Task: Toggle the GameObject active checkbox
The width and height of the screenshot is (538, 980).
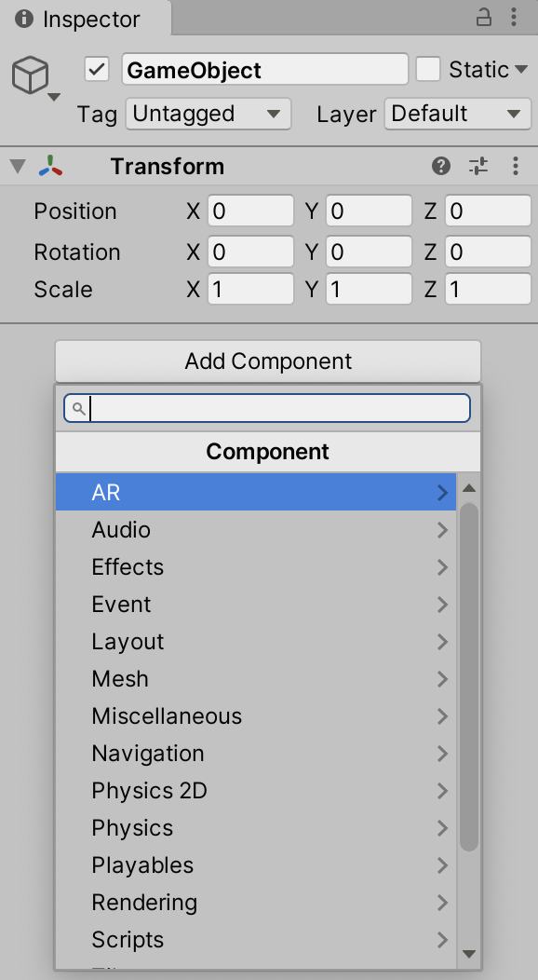Action: click(97, 69)
